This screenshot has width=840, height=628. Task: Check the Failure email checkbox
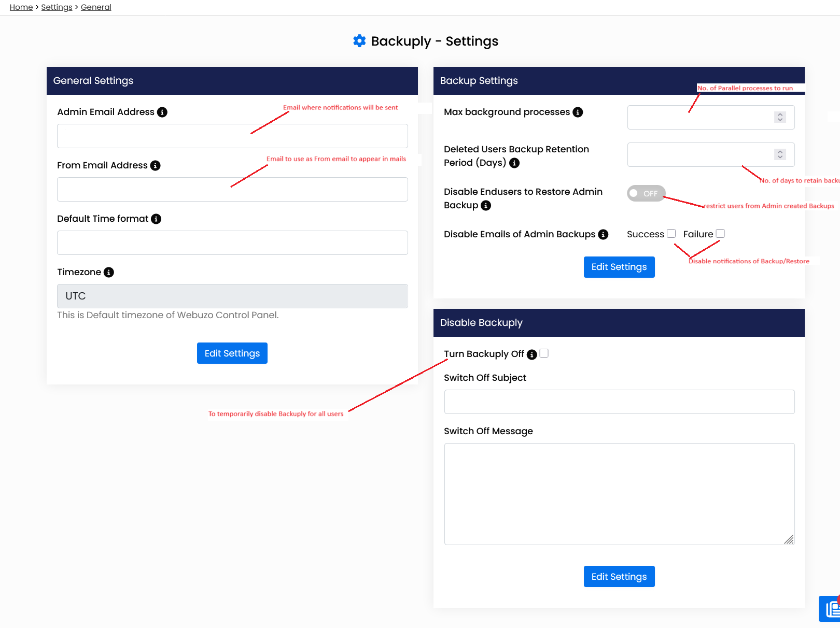tap(720, 234)
